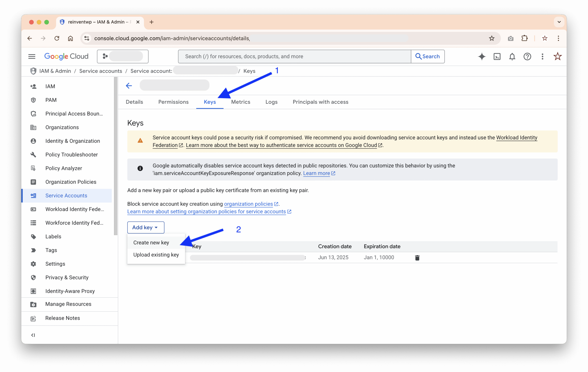
Task: Open Cloud Shell terminal icon
Action: [x=497, y=57]
